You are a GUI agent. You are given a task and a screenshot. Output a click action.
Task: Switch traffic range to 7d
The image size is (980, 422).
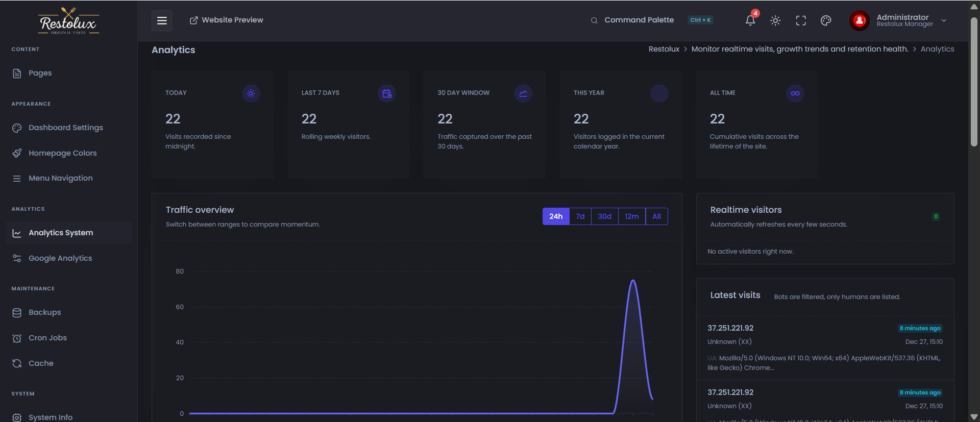click(580, 216)
